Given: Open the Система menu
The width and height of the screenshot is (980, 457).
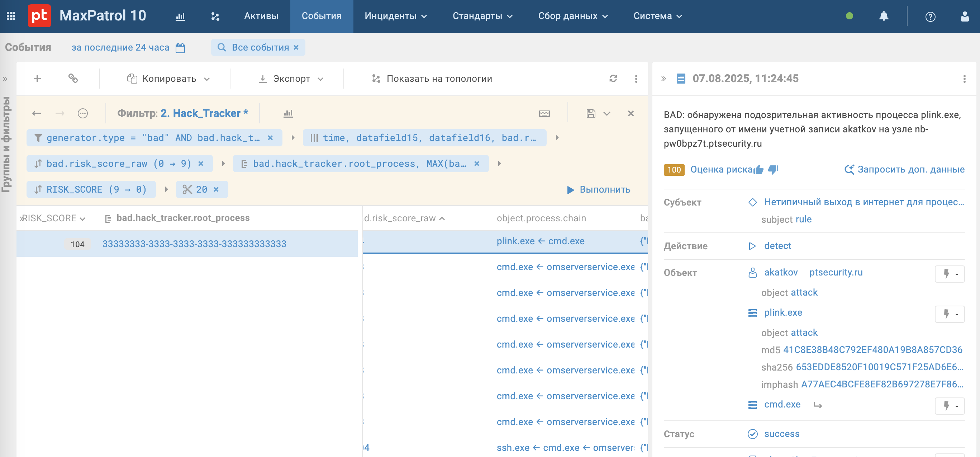Looking at the screenshot, I should (657, 16).
